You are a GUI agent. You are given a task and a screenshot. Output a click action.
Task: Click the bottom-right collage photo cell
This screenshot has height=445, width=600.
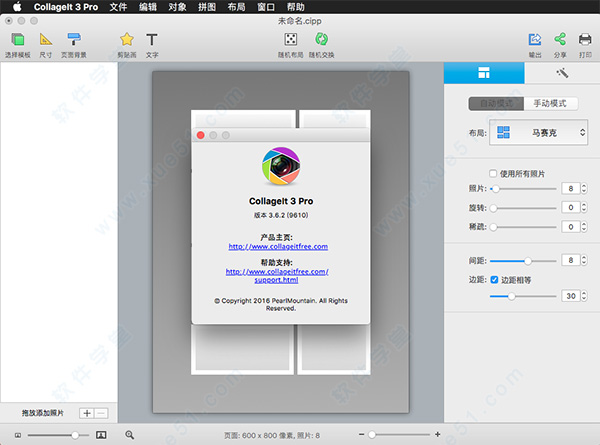[334, 349]
